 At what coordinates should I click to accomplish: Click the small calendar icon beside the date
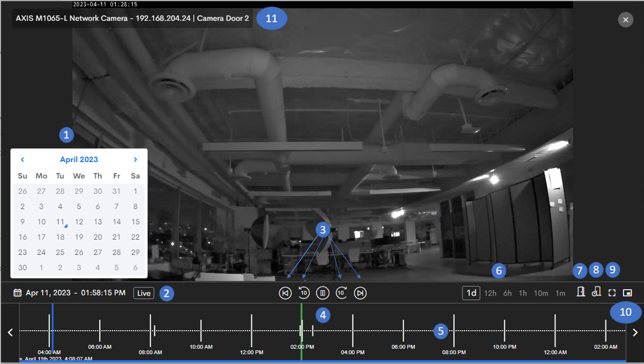coord(17,293)
